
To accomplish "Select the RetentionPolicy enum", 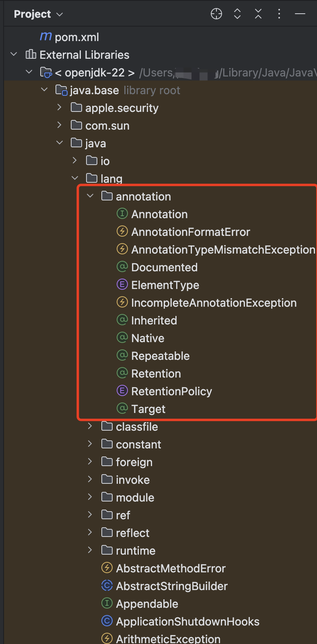I will [x=171, y=391].
